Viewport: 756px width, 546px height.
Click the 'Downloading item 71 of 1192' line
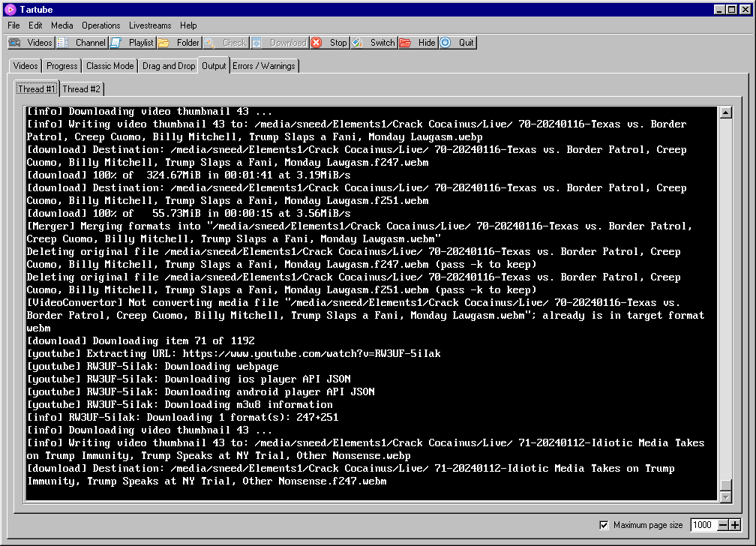(141, 340)
